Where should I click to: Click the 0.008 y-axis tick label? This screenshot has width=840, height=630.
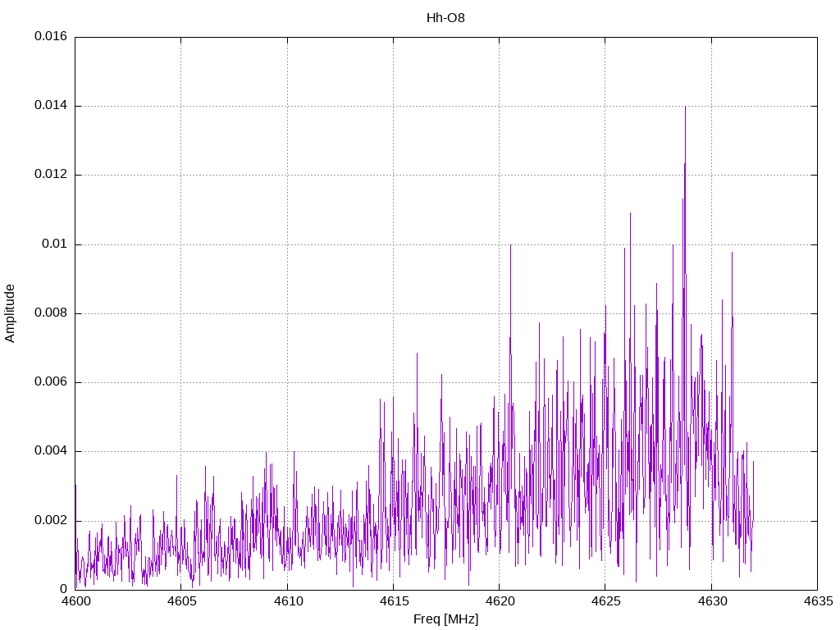[x=51, y=313]
